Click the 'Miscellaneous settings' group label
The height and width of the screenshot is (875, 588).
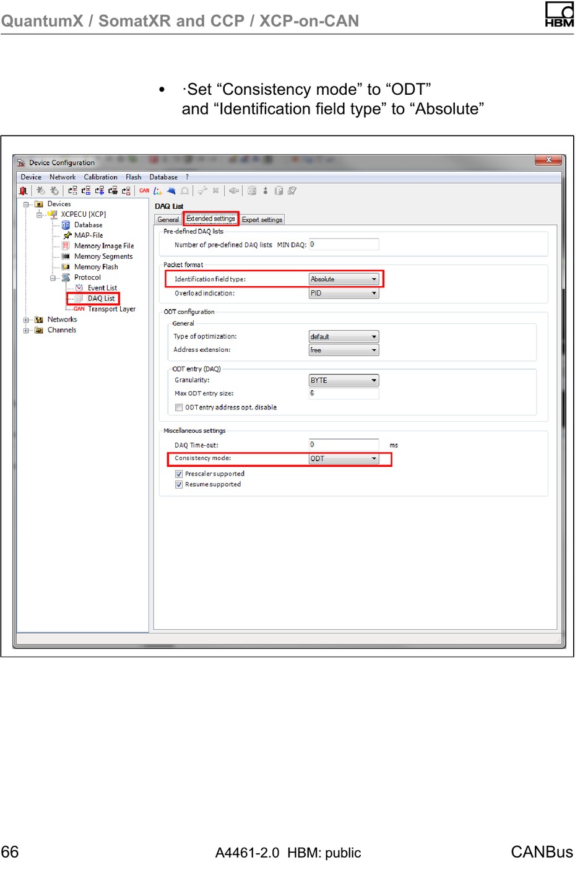[x=194, y=431]
